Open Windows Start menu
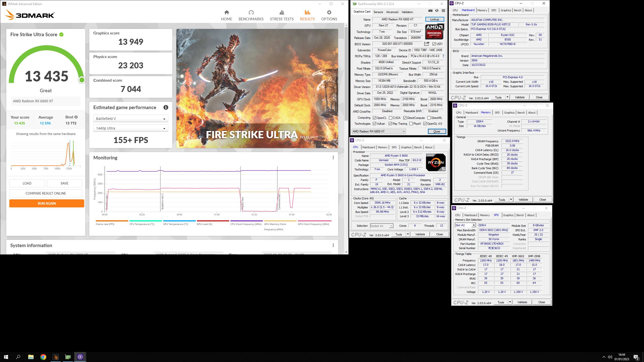Image resolution: width=644 pixels, height=362 pixels. (x=6, y=357)
